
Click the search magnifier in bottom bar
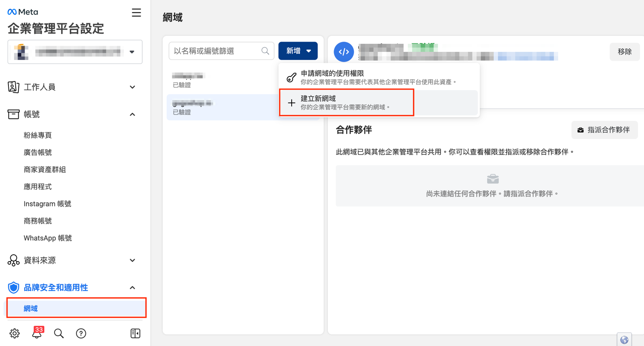click(59, 333)
